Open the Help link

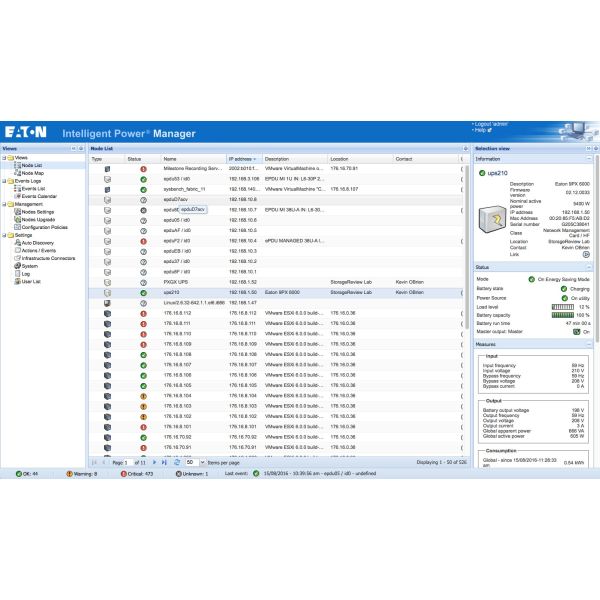pyautogui.click(x=483, y=130)
